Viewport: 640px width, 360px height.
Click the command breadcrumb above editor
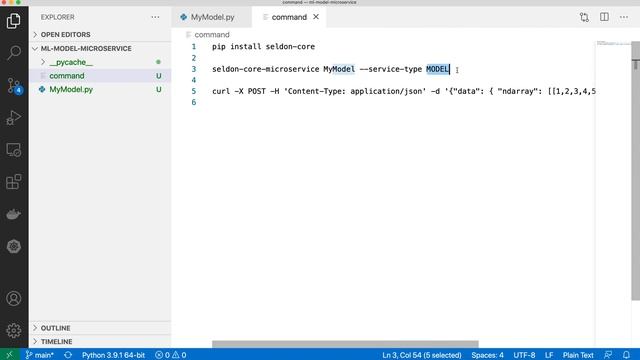pyautogui.click(x=212, y=35)
